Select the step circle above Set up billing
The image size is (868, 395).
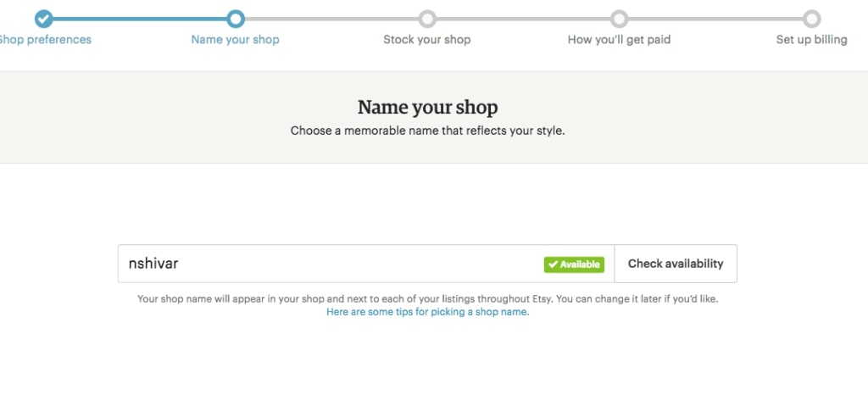[811, 19]
